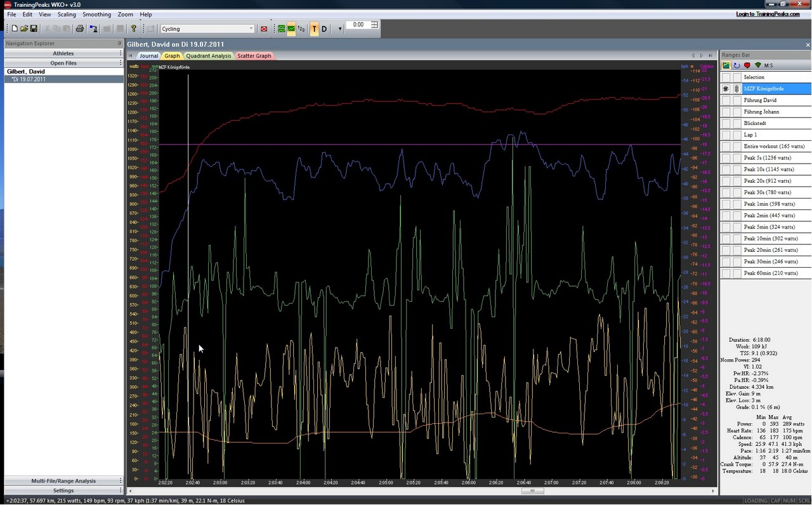Click the Open file folder icon
Screen dimensions: 812x505
[24, 29]
